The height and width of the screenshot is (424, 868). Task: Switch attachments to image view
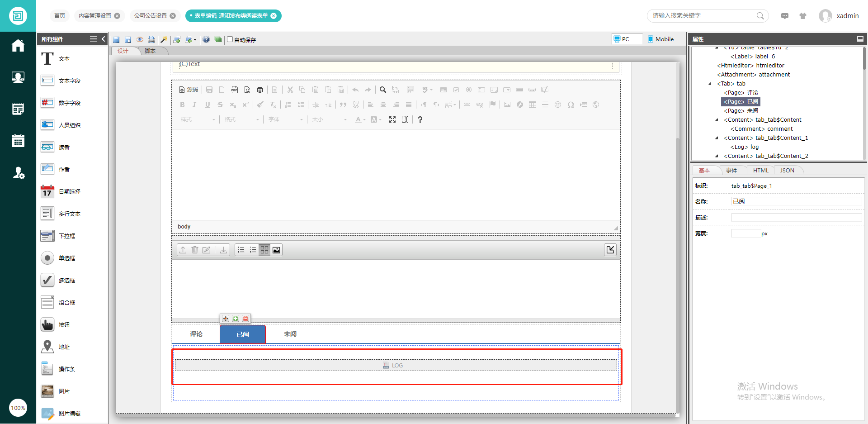(276, 250)
